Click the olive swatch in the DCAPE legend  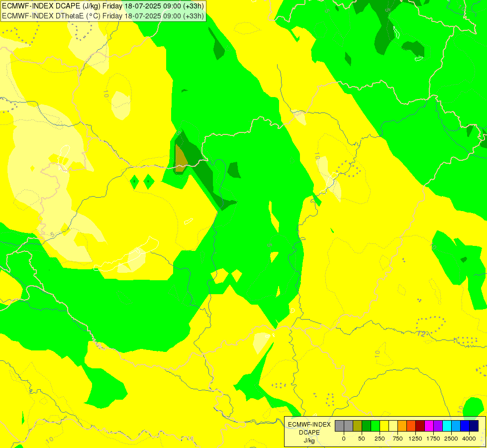pyautogui.click(x=358, y=426)
